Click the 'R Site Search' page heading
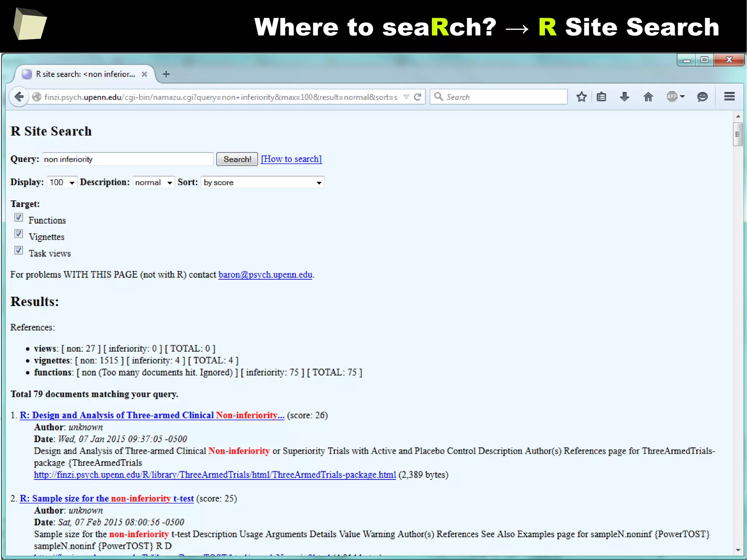Image resolution: width=747 pixels, height=560 pixels. [51, 131]
